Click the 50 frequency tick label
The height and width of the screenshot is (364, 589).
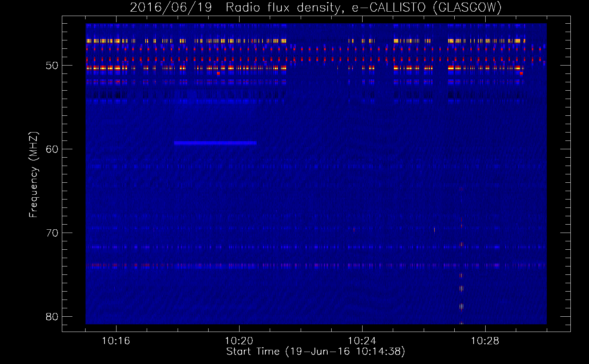coord(52,66)
